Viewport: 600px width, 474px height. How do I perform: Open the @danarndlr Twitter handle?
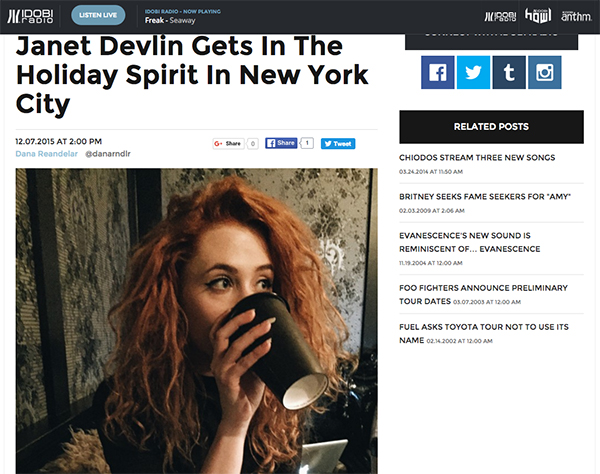point(108,154)
